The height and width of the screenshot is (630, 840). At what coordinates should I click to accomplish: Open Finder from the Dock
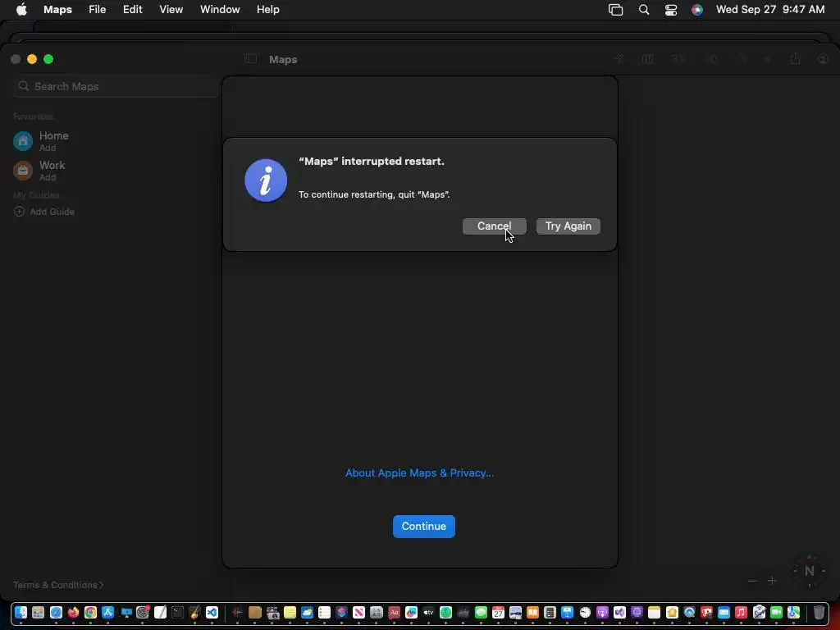[21, 612]
